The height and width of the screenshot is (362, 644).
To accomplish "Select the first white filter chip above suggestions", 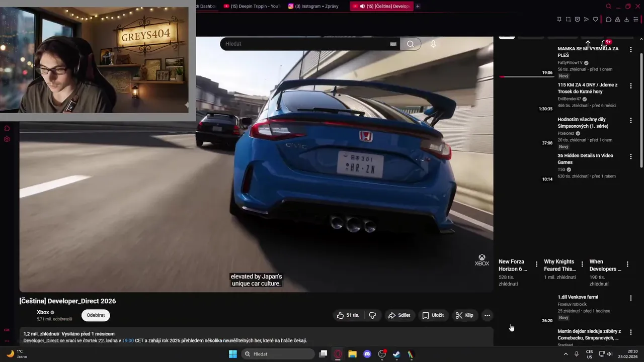I will pyautogui.click(x=507, y=37).
